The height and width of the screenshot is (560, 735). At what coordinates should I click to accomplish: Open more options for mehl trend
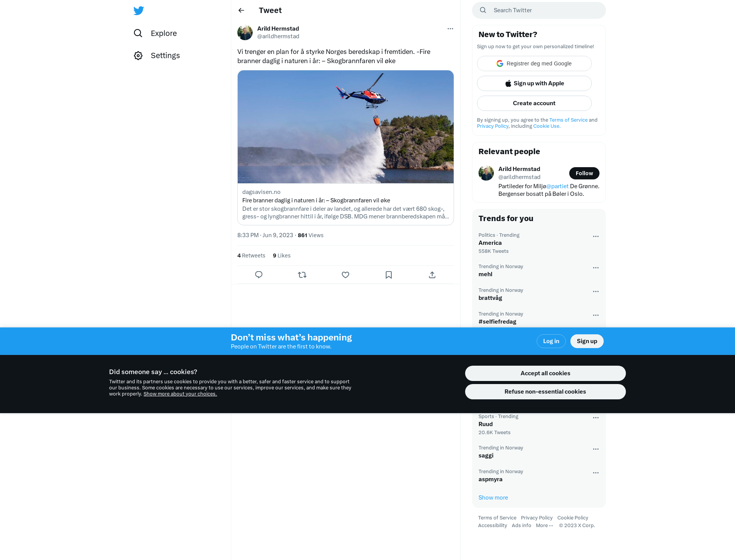pyautogui.click(x=596, y=268)
